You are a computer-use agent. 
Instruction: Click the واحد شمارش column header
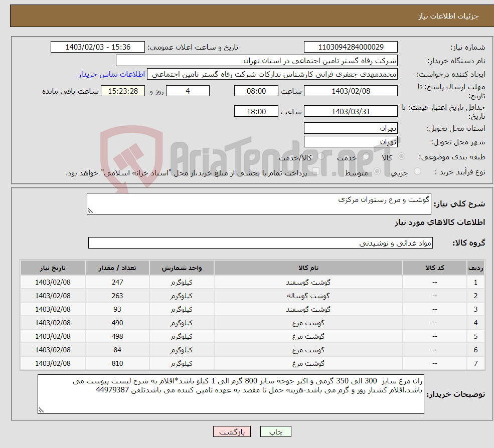pyautogui.click(x=182, y=268)
